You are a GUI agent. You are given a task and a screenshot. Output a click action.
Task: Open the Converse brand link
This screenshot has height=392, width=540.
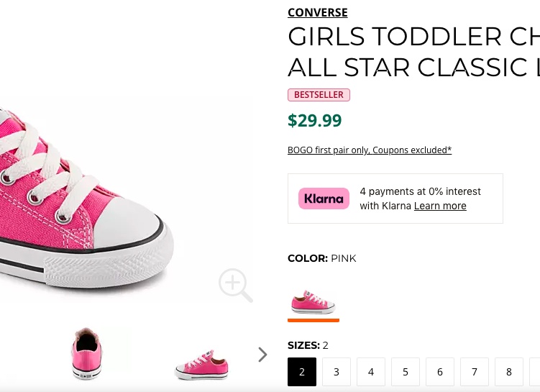pyautogui.click(x=318, y=12)
